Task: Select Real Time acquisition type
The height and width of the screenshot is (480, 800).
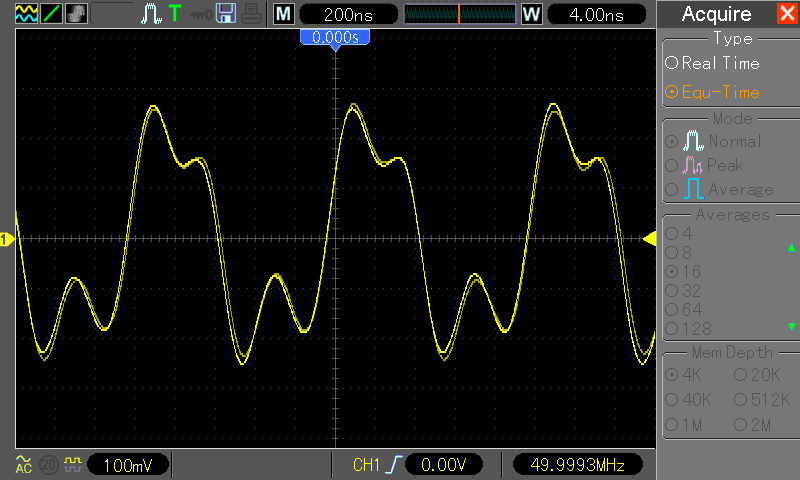Action: (712, 63)
